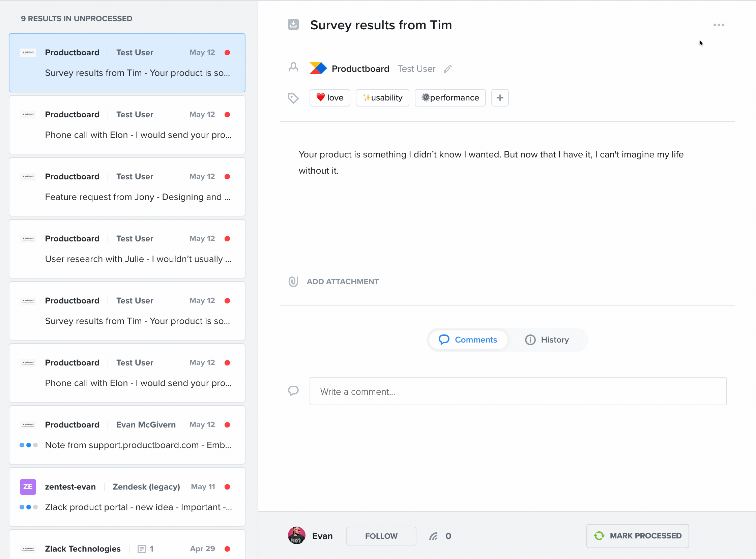Click the note source inbox icon beside title
756x559 pixels.
[x=293, y=24]
